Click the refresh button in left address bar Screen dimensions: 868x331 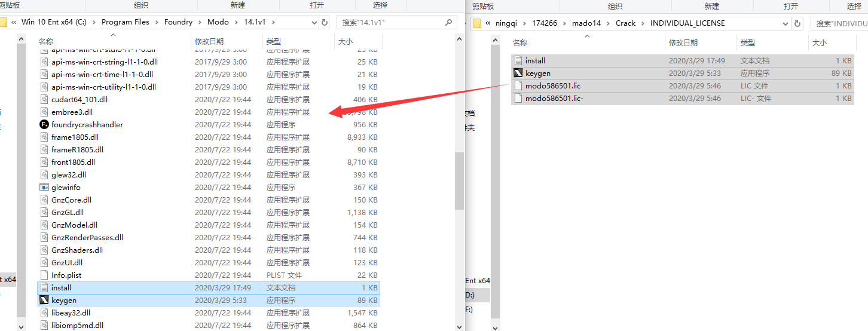325,22
